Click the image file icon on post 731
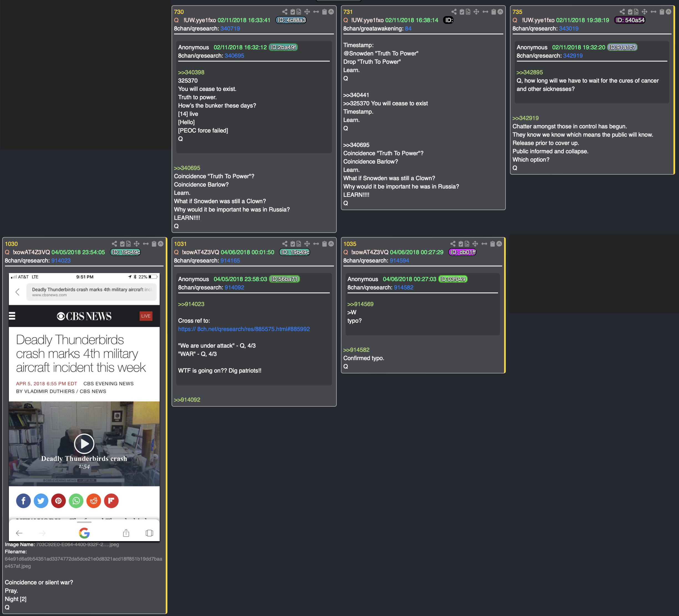Viewport: 679px width, 616px height. (468, 12)
